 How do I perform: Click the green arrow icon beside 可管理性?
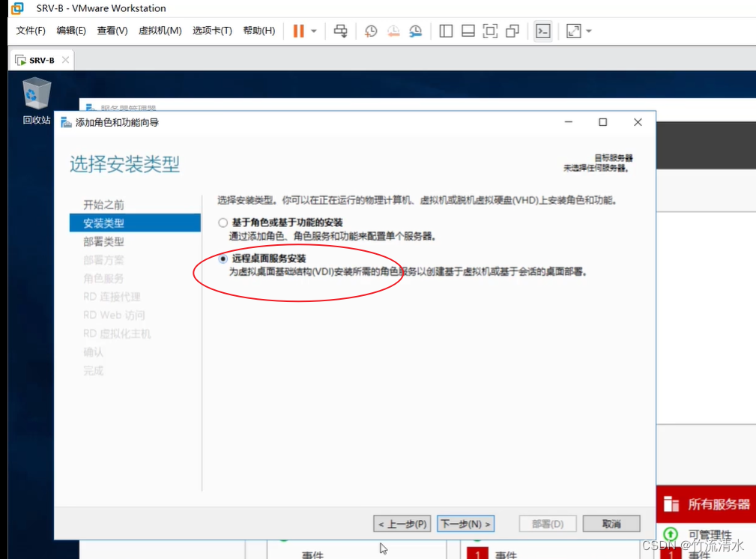pos(670,534)
